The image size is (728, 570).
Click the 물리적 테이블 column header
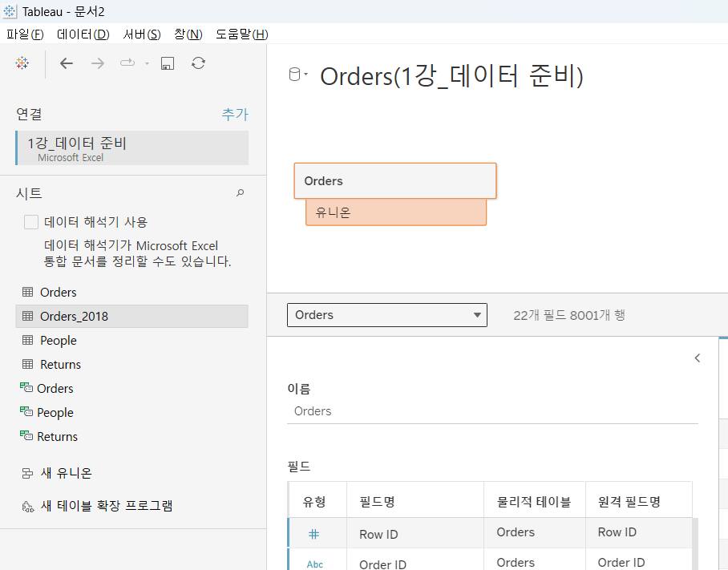(535, 501)
